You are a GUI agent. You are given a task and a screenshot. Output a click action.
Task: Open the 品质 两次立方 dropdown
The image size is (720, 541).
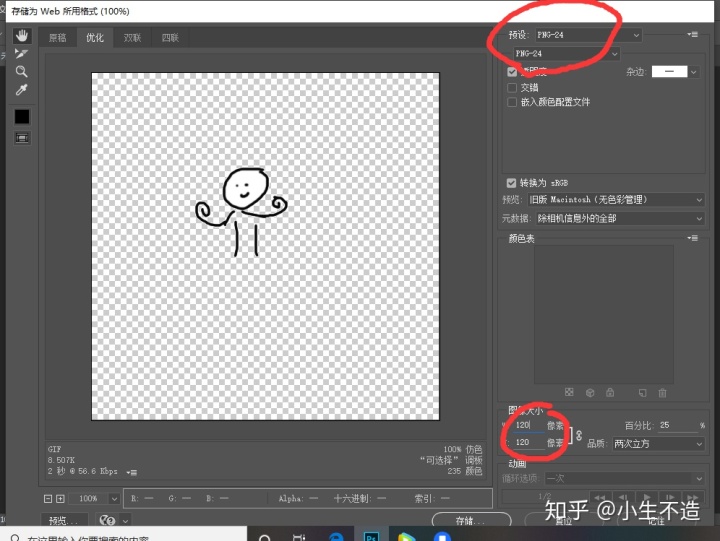[658, 444]
